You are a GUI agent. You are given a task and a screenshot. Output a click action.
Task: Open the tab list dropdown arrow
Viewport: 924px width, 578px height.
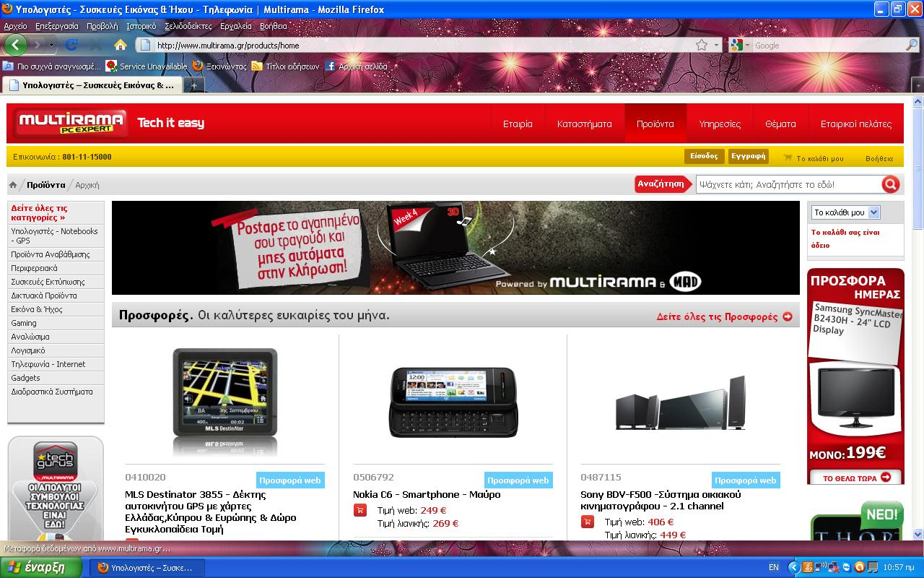pos(917,85)
